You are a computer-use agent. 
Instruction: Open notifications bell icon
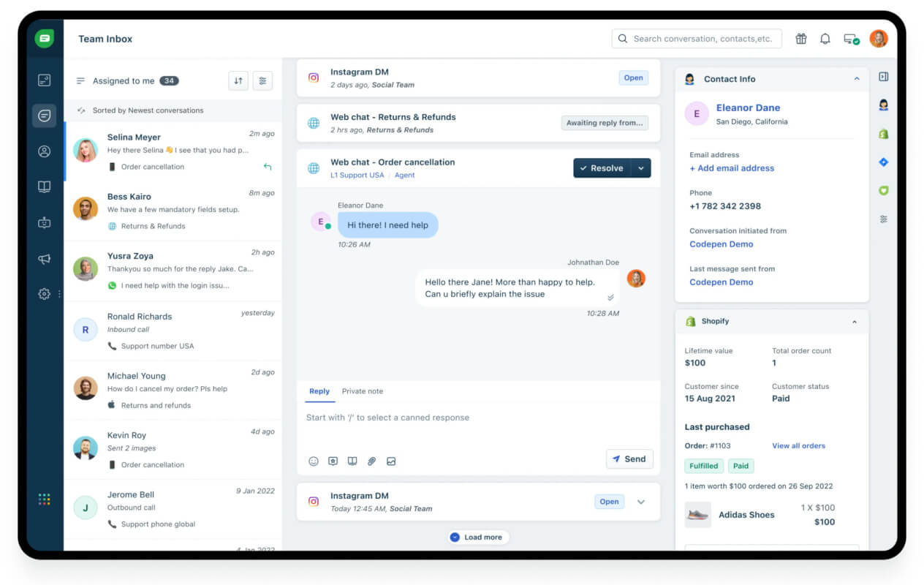tap(825, 39)
